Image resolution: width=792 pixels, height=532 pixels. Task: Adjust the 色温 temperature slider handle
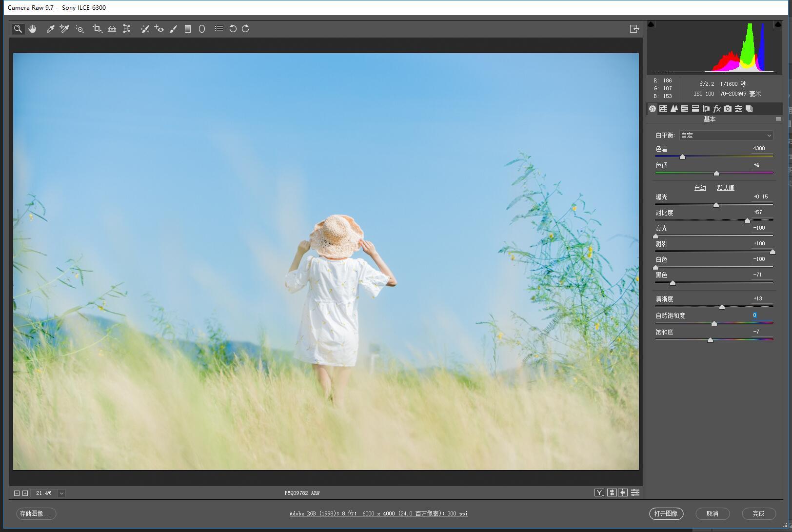683,157
